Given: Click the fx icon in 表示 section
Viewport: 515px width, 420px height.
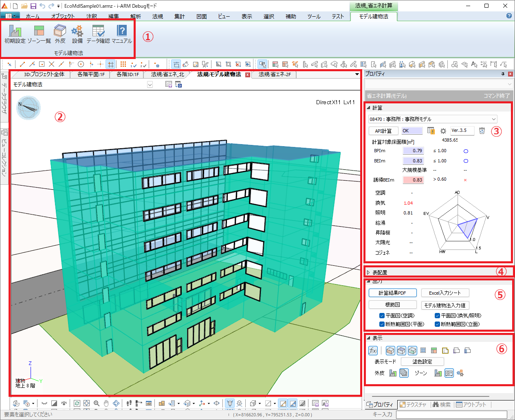Looking at the screenshot, I should coord(373,350).
